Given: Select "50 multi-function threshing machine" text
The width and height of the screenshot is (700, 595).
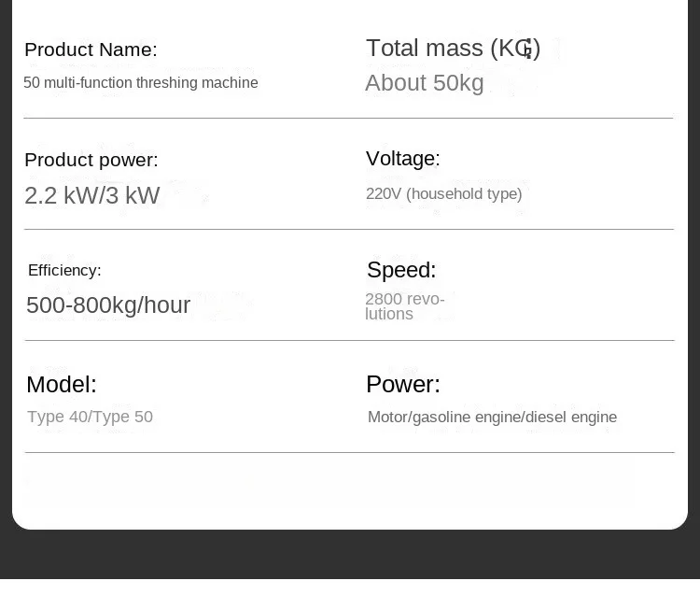Looking at the screenshot, I should pos(141,83).
